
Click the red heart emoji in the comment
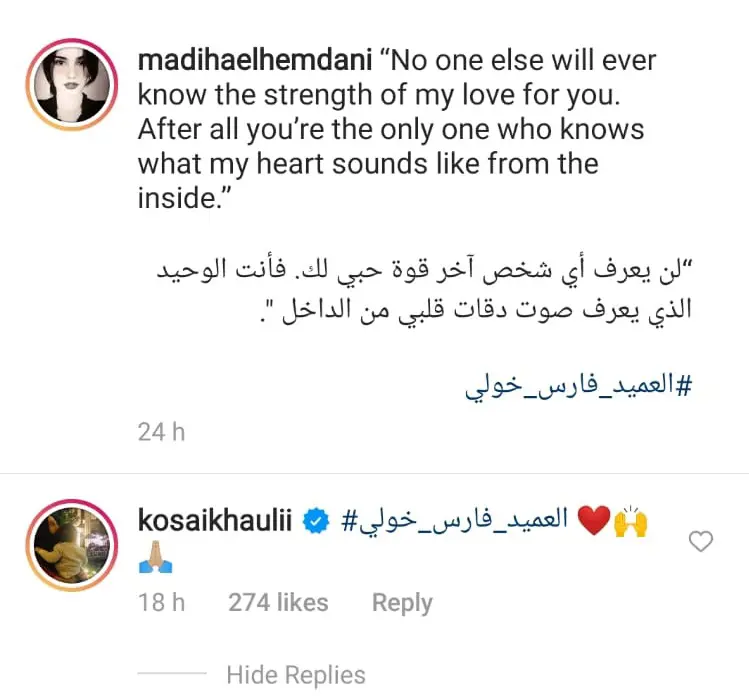pos(594,521)
